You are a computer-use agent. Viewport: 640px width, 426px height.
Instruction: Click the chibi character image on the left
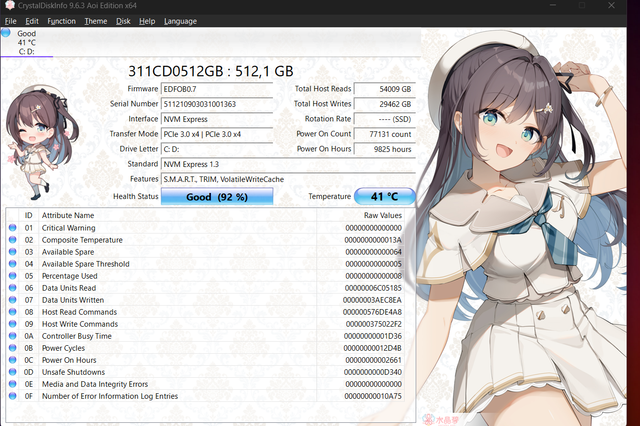coord(40,143)
